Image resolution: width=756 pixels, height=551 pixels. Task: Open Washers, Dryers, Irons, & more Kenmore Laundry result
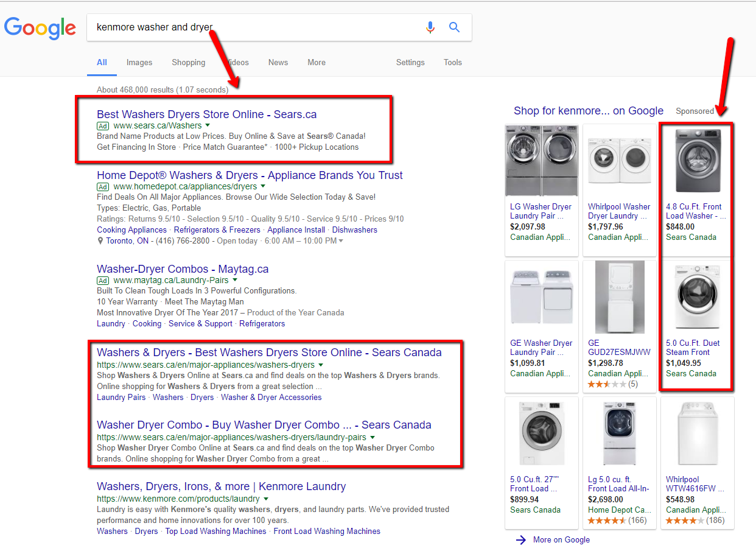(221, 486)
